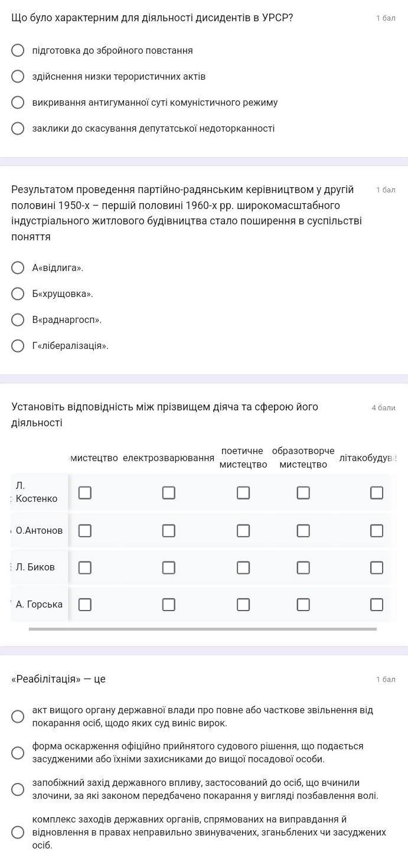Pick «комплекс заходів державних органів» answer
This screenshot has width=408, height=868.
click(x=18, y=832)
